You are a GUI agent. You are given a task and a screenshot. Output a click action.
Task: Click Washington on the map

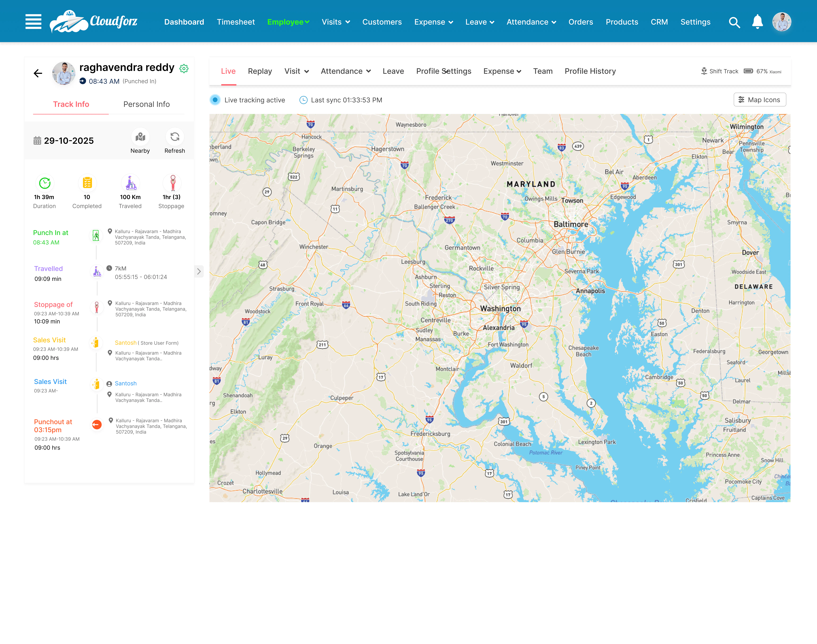click(500, 309)
